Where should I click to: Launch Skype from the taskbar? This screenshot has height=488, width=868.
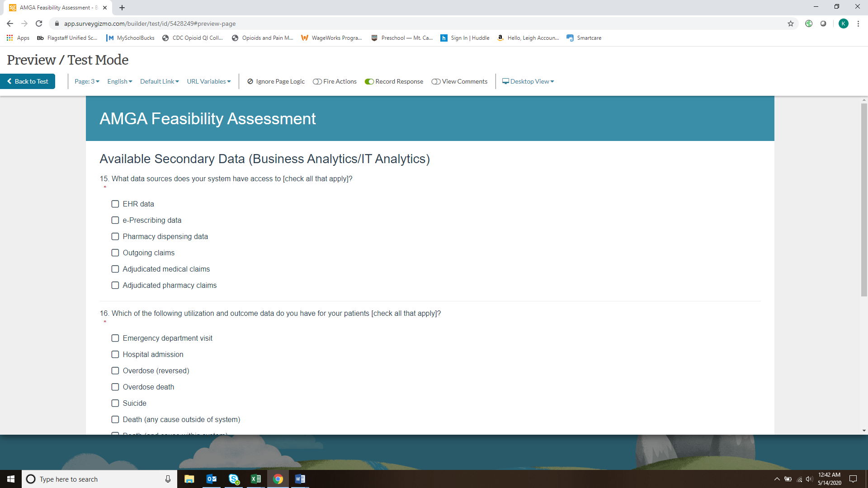[x=234, y=479]
